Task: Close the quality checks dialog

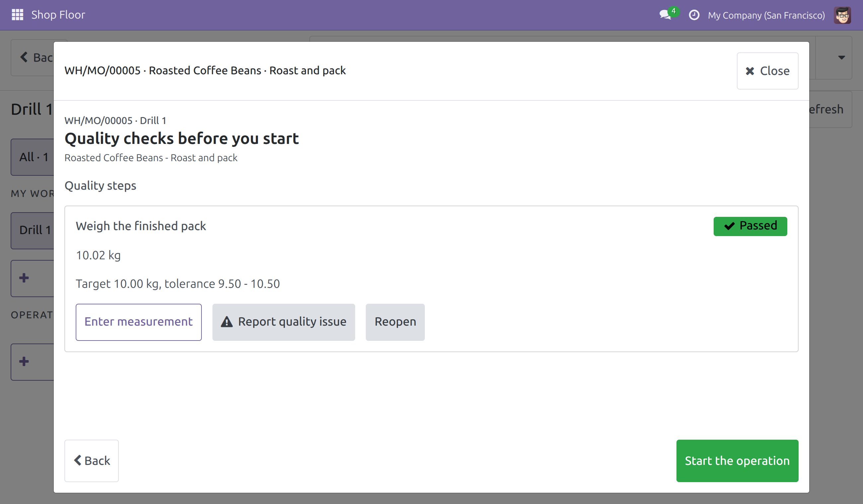Action: point(767,71)
